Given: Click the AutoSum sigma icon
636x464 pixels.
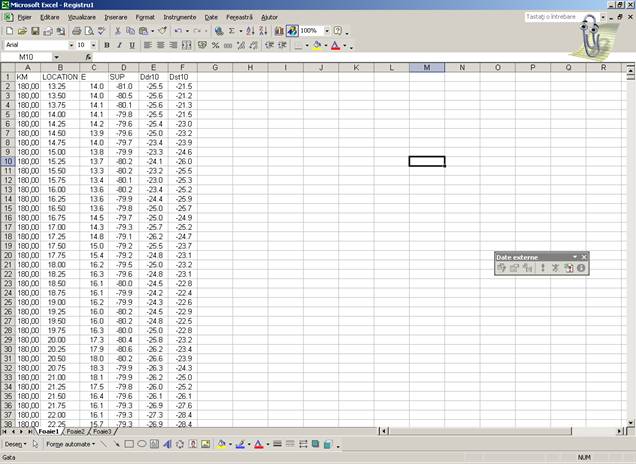Looking at the screenshot, I should [232, 31].
